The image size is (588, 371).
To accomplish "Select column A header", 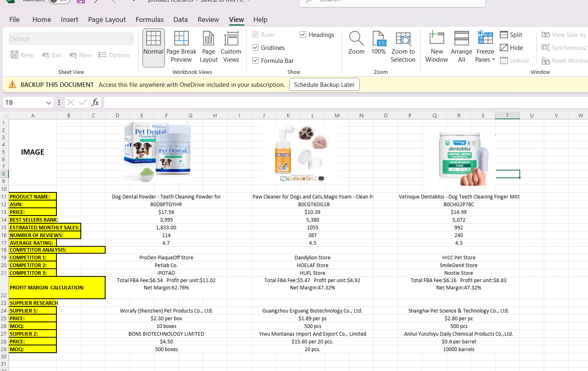I will tap(33, 116).
